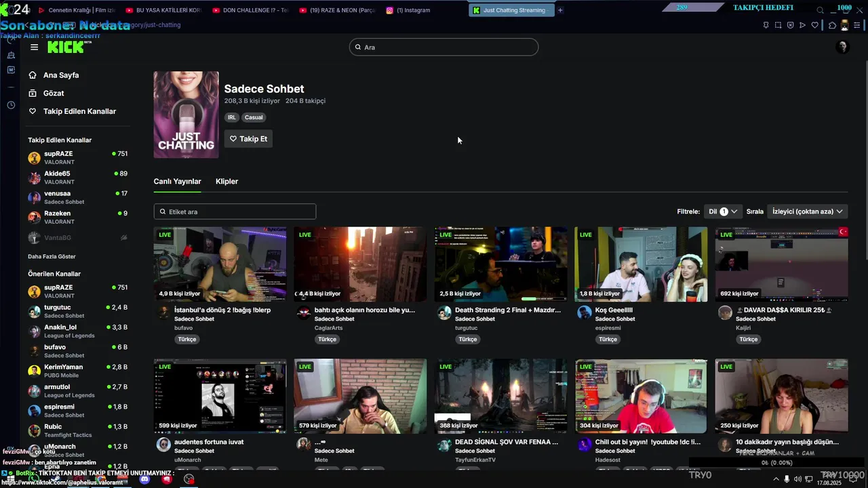Switch to the DON CHALLENGE browser tab
This screenshot has width=868, height=488.
click(x=250, y=10)
